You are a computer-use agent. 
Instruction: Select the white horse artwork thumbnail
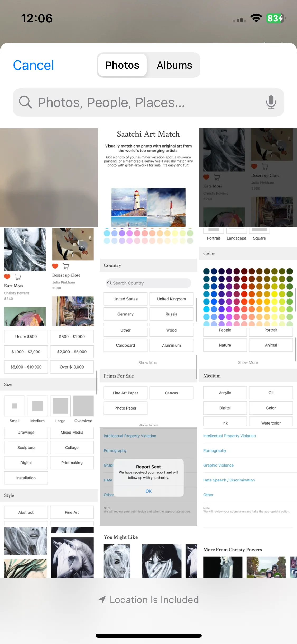click(49, 553)
